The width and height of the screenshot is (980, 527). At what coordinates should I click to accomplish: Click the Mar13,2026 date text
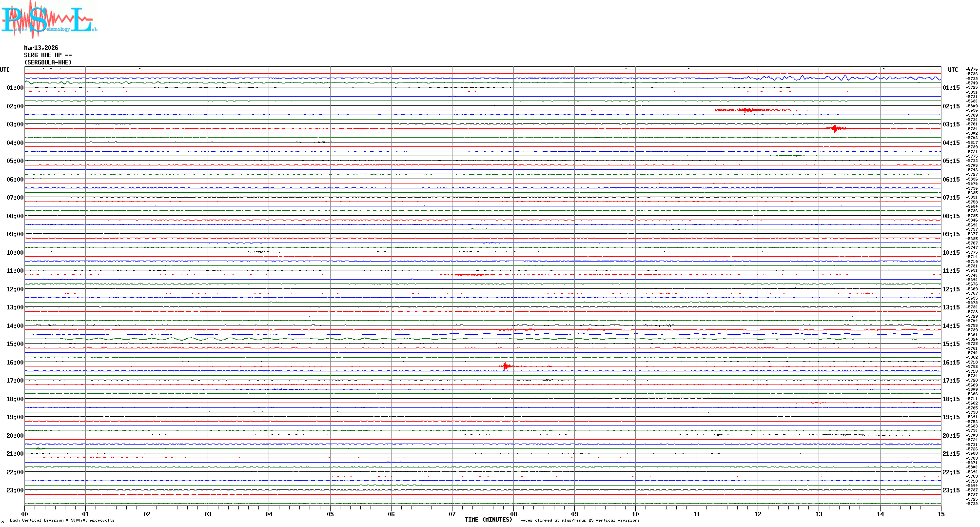pyautogui.click(x=41, y=48)
